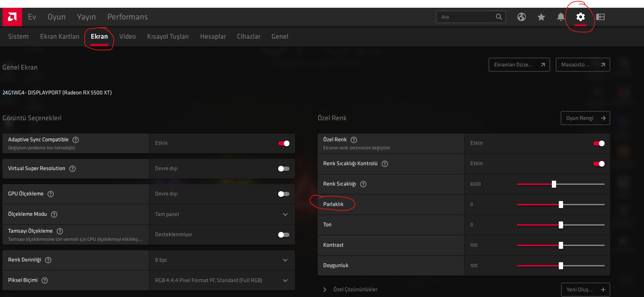Disable Adaptive Sync Compatible toggle
The image size is (644, 297).
pyautogui.click(x=283, y=143)
